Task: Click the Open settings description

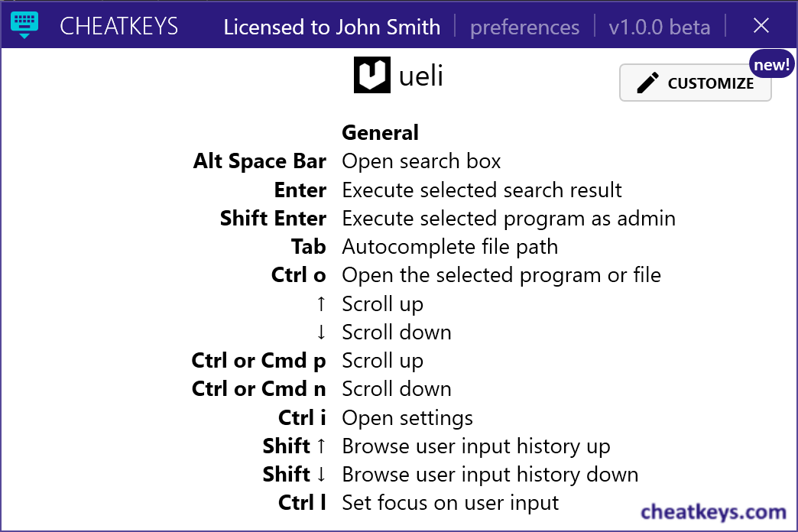Action: pos(407,418)
